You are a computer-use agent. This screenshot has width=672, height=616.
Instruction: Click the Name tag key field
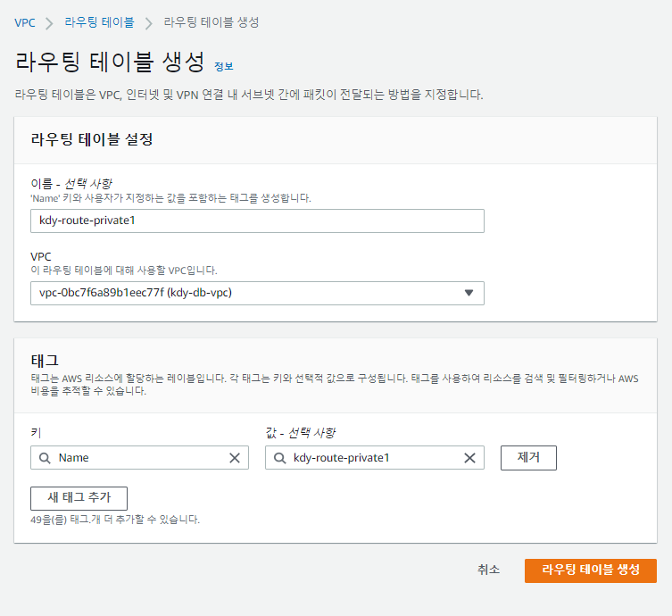140,458
